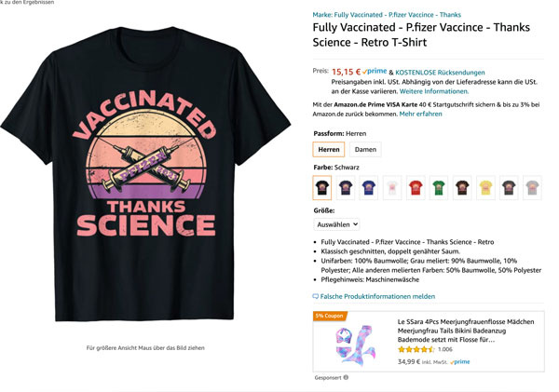The height and width of the screenshot is (392, 559).
Task: Choose the navy t-shirt color option
Action: (x=346, y=188)
